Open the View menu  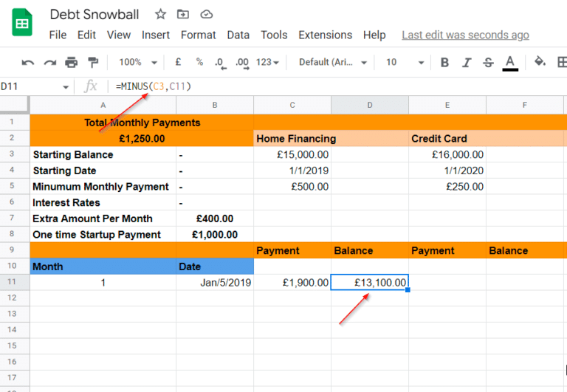[119, 35]
